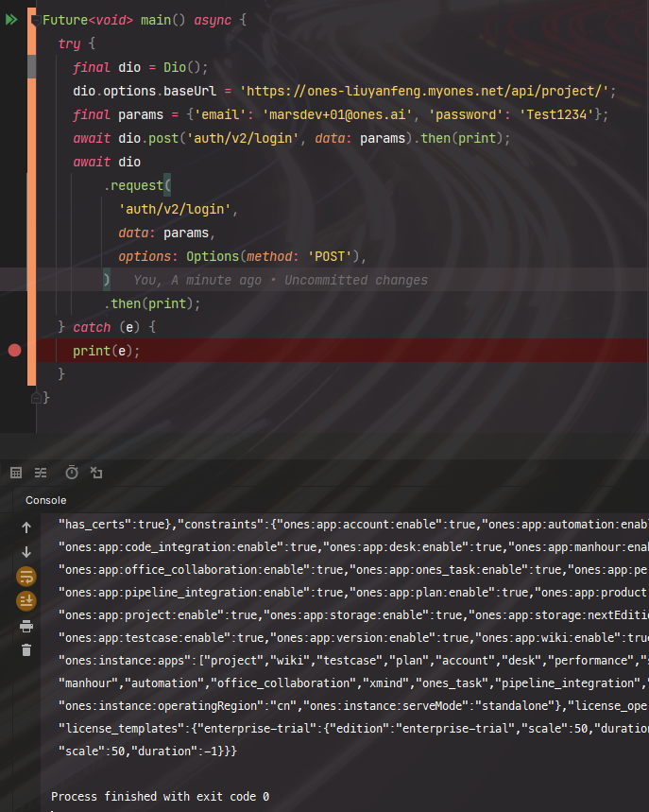Click the 'catch' keyword
Viewport: 649px width, 812px height.
point(92,327)
